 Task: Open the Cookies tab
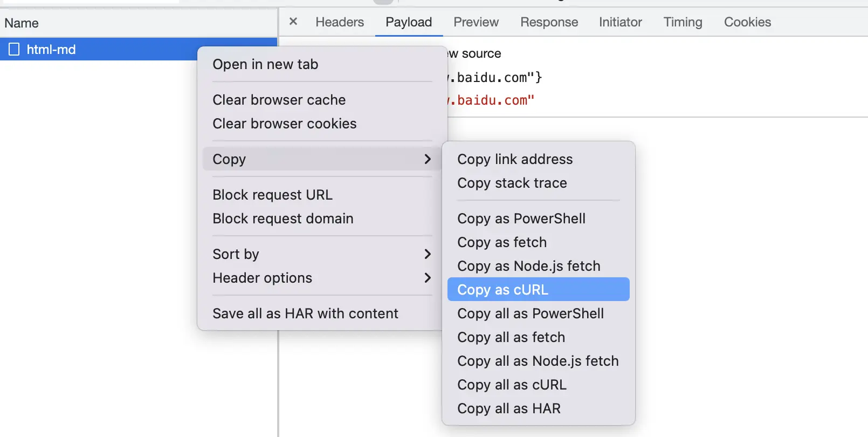747,22
